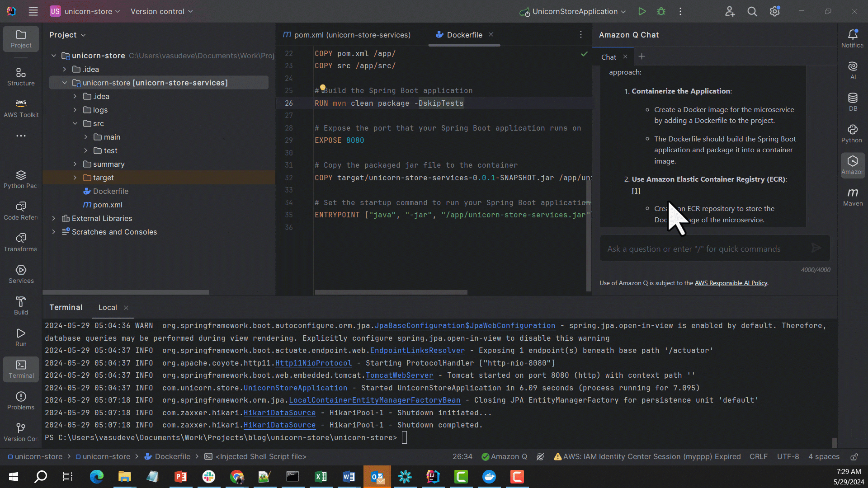Open IDE Settings gear icon
Image resolution: width=868 pixels, height=488 pixels.
pos(774,11)
